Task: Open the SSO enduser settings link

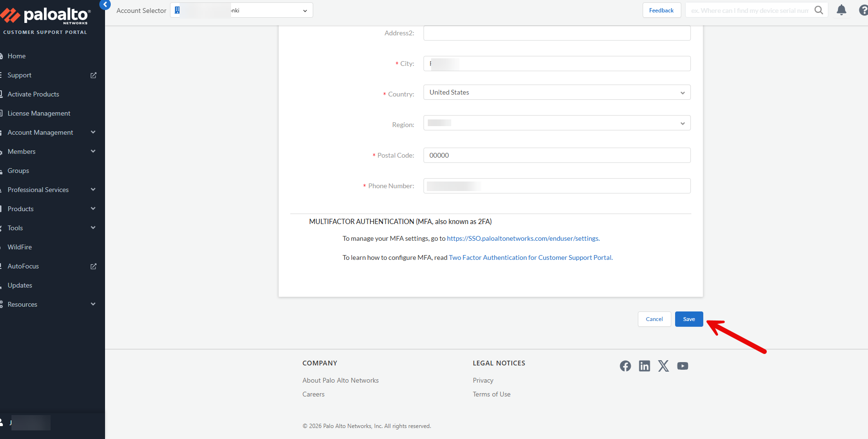Action: pos(523,238)
